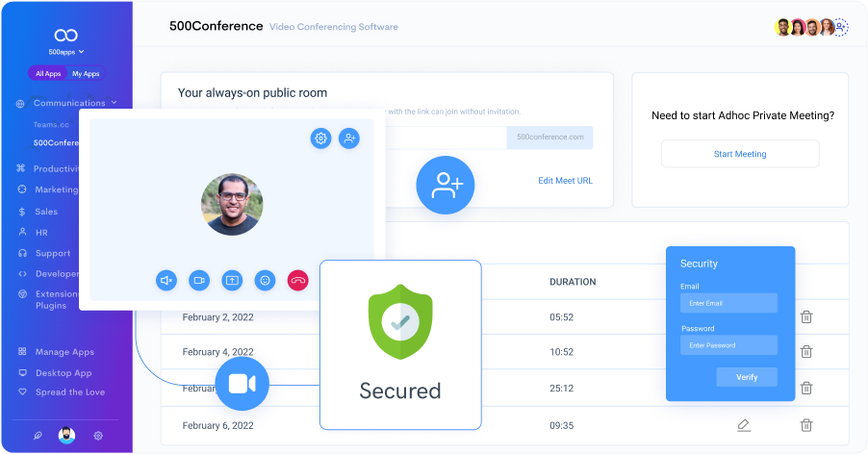Collapse the Communications section
The height and width of the screenshot is (454, 868).
(x=114, y=103)
